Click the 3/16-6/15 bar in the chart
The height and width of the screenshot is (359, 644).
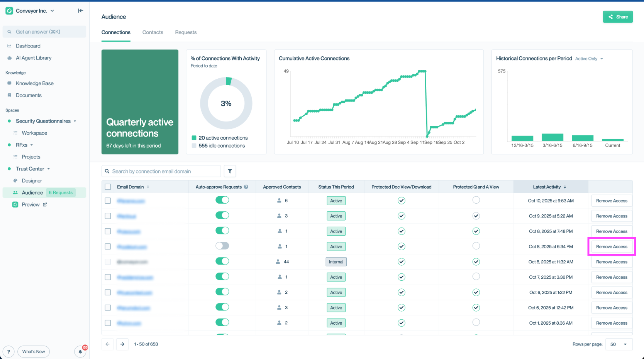(x=552, y=137)
